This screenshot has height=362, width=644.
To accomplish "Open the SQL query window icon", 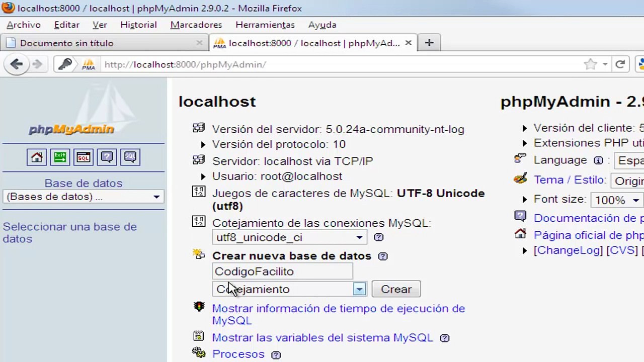I will [x=84, y=157].
